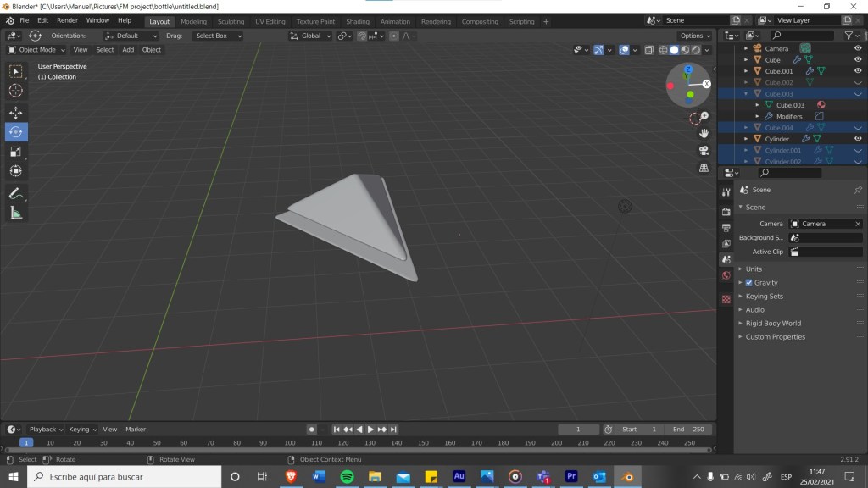Image resolution: width=868 pixels, height=488 pixels.
Task: Open the Render properties tab icon
Action: click(726, 211)
